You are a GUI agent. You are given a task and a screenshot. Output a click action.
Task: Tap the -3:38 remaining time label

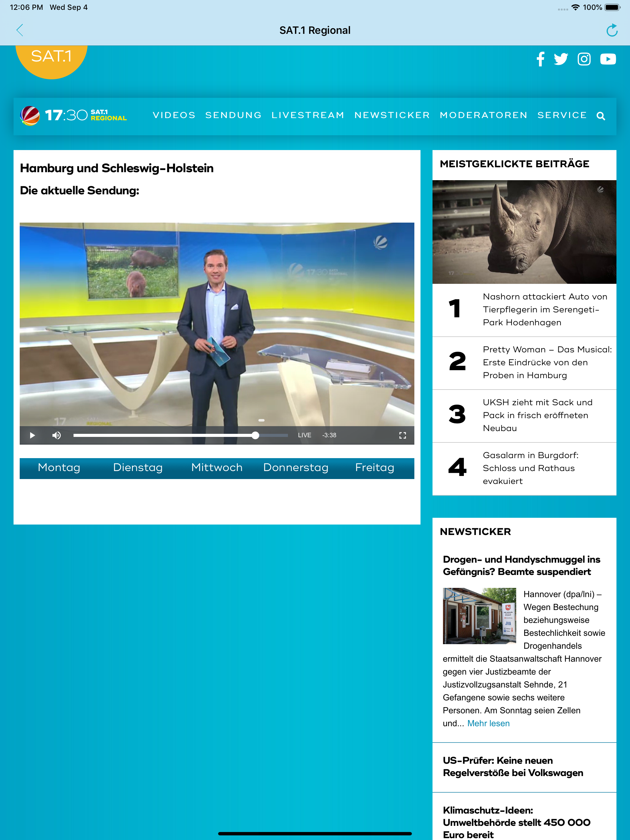tap(329, 435)
